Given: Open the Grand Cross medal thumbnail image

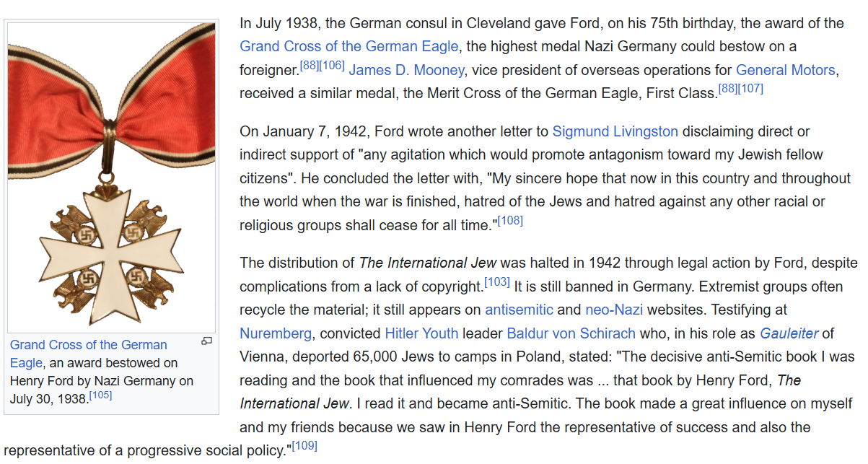Looking at the screenshot, I should point(111,178).
